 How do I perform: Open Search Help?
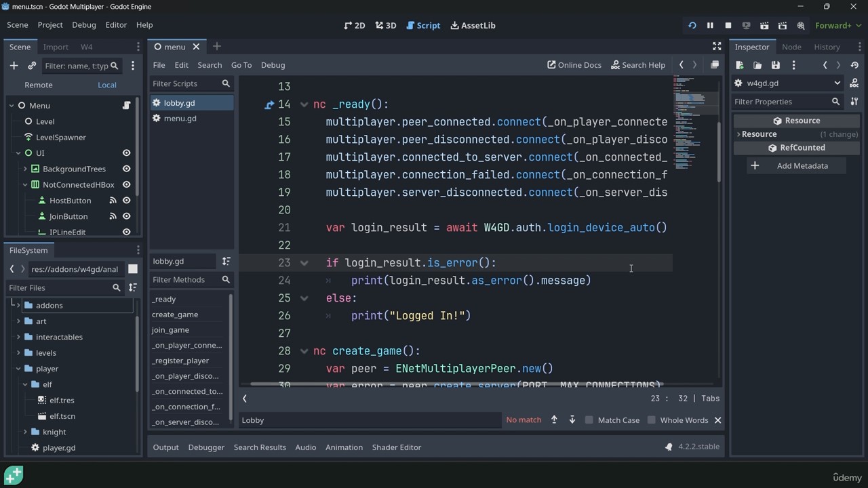click(638, 65)
